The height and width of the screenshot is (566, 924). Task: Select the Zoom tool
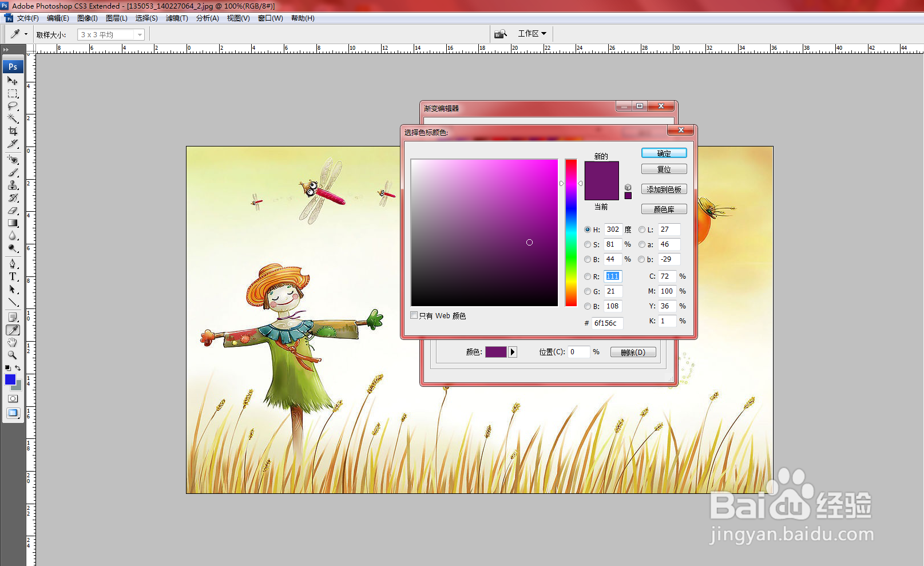[x=13, y=355]
